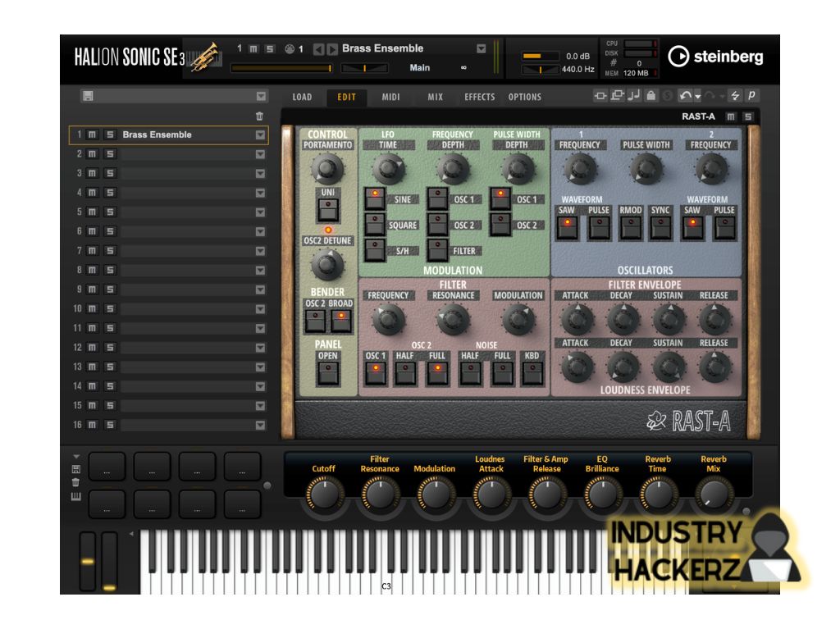Image resolution: width=840 pixels, height=629 pixels.
Task: Switch to the MIX tab
Action: tap(435, 97)
